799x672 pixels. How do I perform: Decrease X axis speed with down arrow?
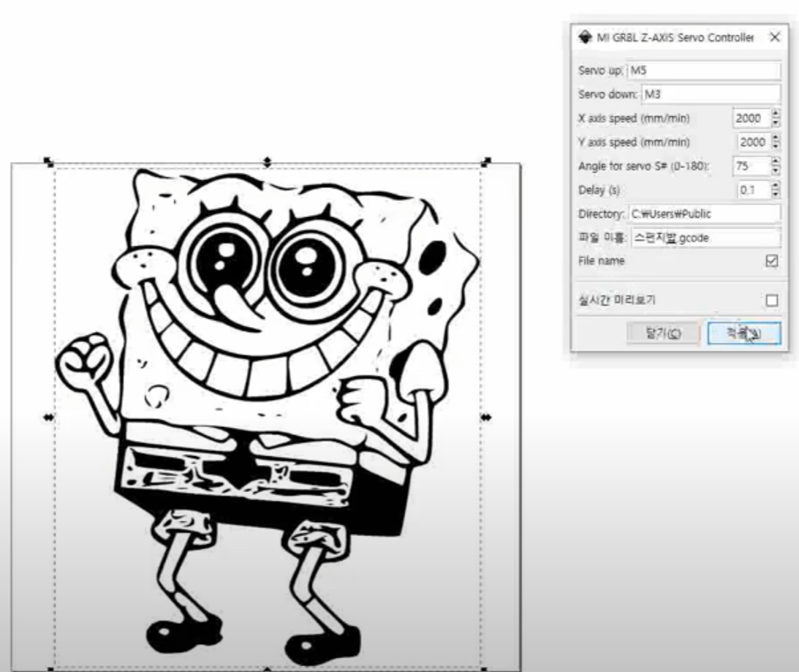[x=776, y=123]
